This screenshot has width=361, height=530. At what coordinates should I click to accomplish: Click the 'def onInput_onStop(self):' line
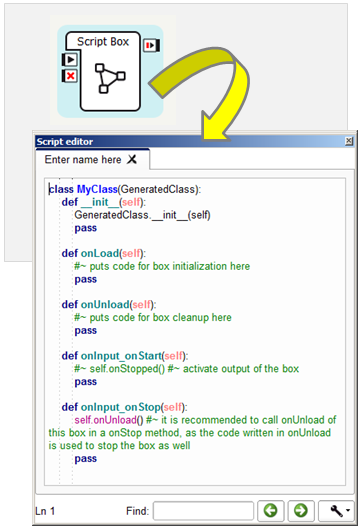click(124, 407)
